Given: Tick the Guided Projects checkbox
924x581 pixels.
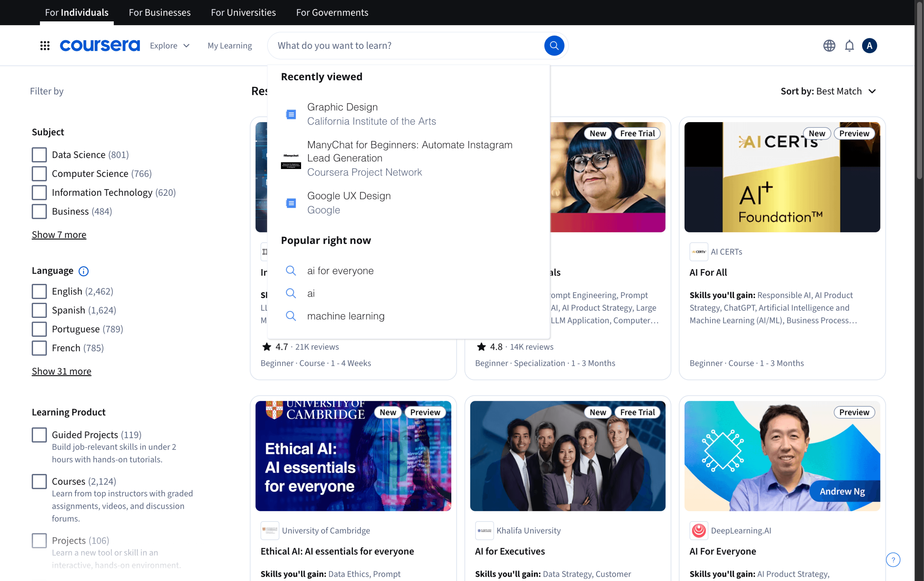Looking at the screenshot, I should point(39,435).
